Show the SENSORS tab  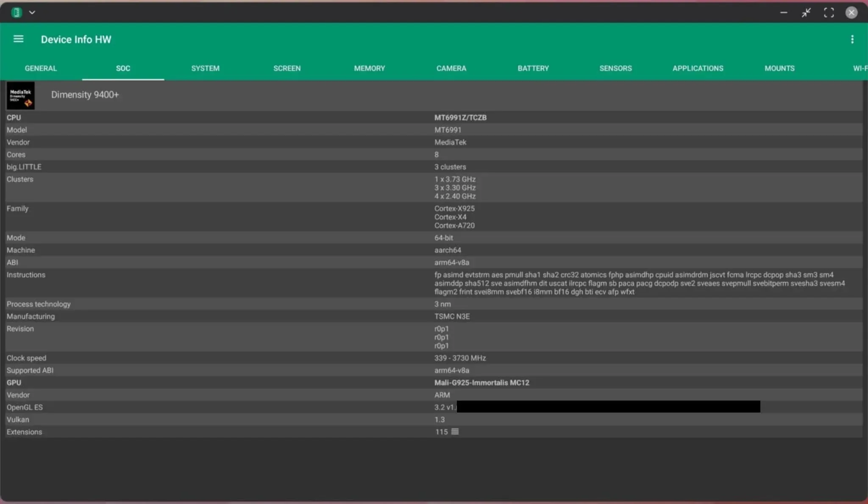click(x=615, y=68)
